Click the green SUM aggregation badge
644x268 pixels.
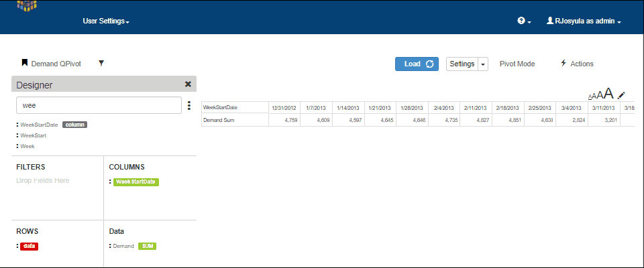[x=147, y=247]
